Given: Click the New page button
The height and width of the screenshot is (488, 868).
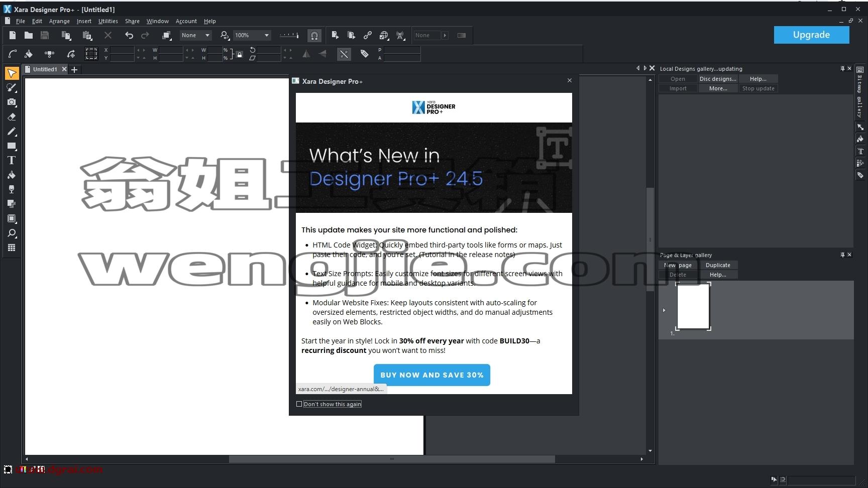Looking at the screenshot, I should 678,265.
